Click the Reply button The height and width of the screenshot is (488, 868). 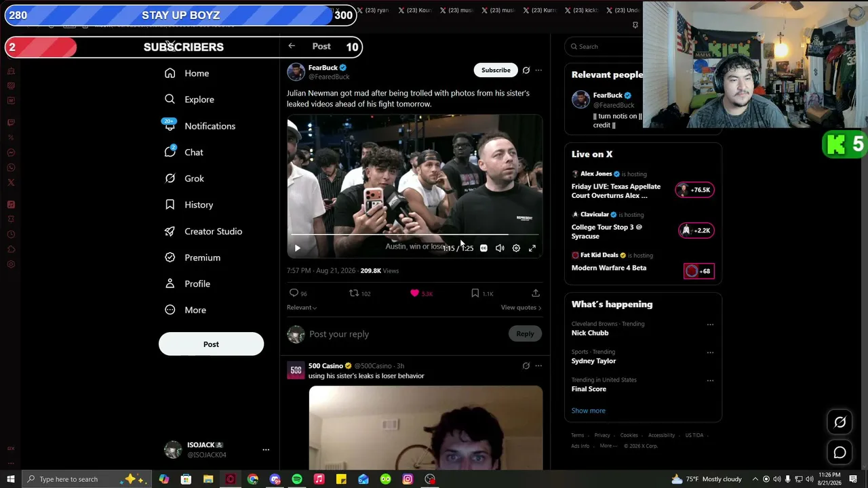click(x=525, y=333)
